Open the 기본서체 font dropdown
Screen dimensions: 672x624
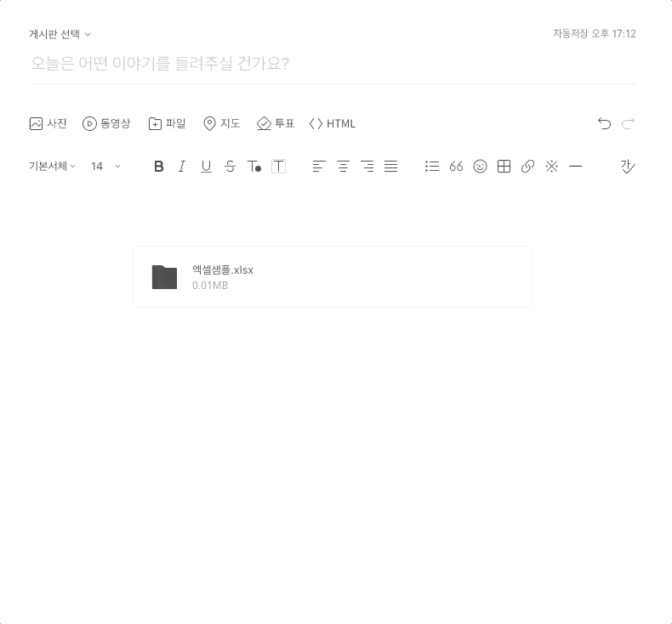pyautogui.click(x=52, y=166)
